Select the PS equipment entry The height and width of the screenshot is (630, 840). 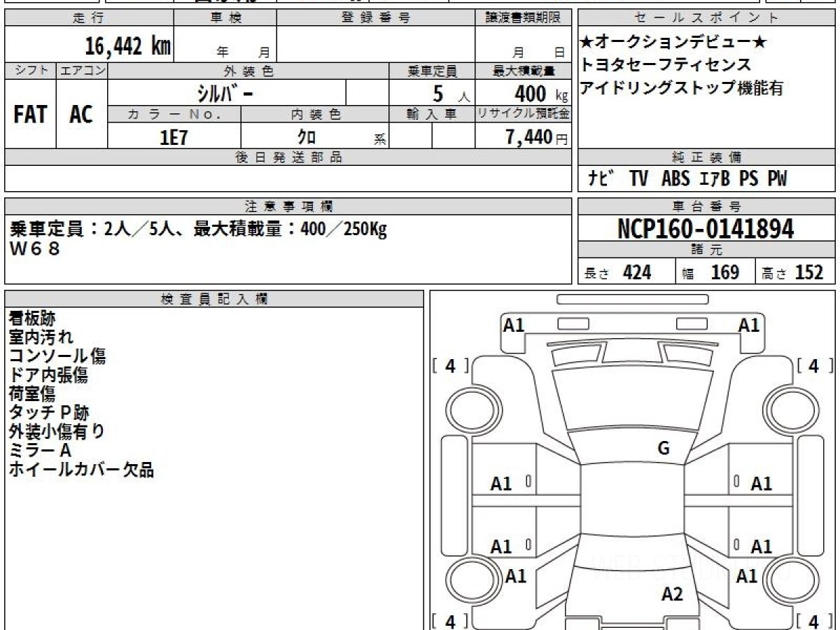pos(748,179)
